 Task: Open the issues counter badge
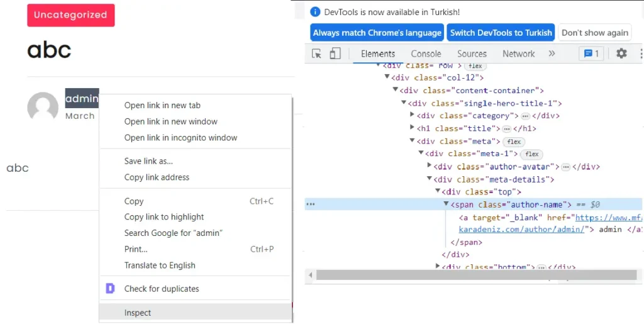tap(591, 53)
